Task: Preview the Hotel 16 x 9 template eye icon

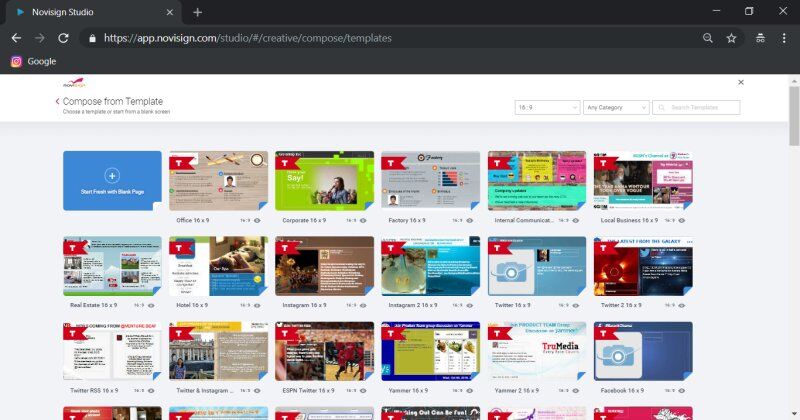Action: point(258,304)
